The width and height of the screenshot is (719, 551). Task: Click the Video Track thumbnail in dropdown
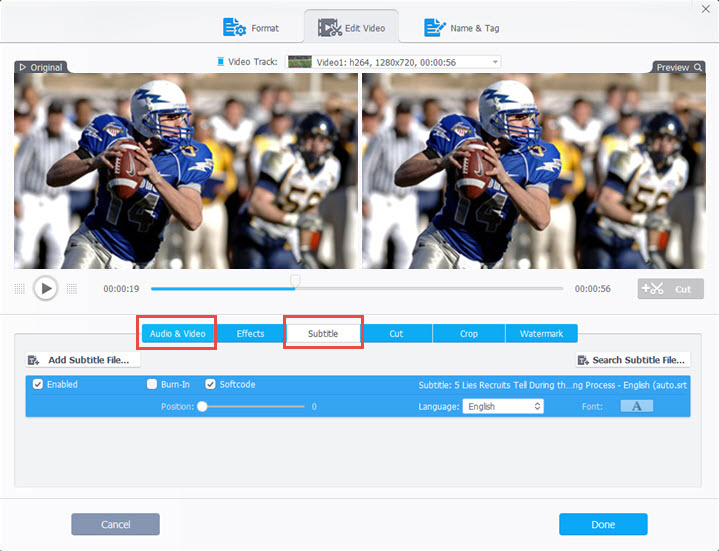tap(300, 62)
